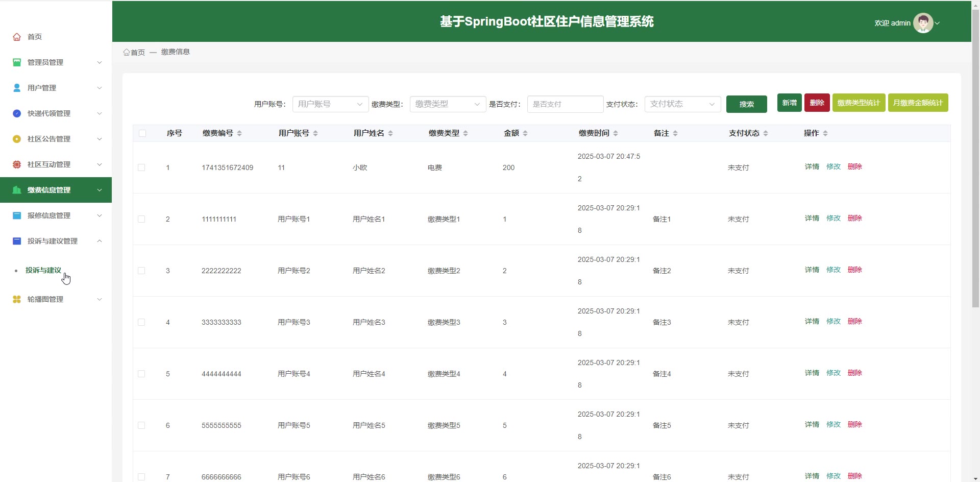Open the 缴费类型 filter dropdown
Screen dimensions: 980x482
[x=448, y=104]
